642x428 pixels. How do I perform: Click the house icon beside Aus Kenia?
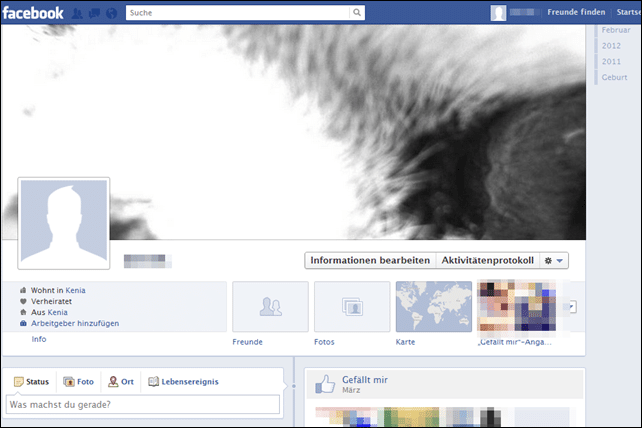[23, 313]
